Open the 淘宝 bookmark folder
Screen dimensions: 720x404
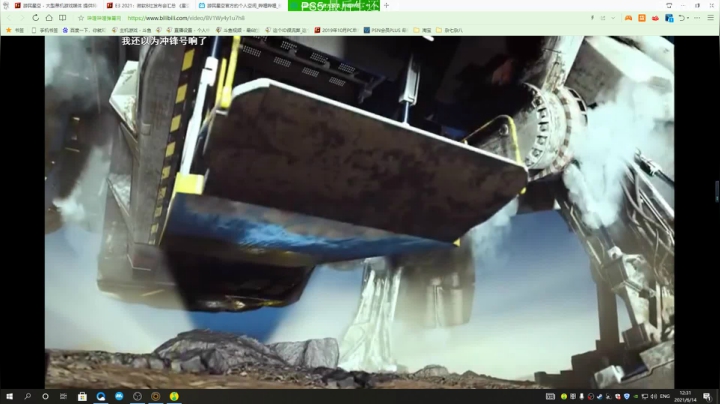coord(422,30)
